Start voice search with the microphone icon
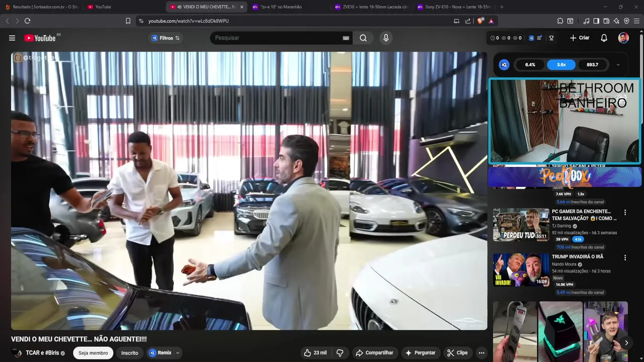Viewport: 644px width, 362px height. tap(386, 38)
